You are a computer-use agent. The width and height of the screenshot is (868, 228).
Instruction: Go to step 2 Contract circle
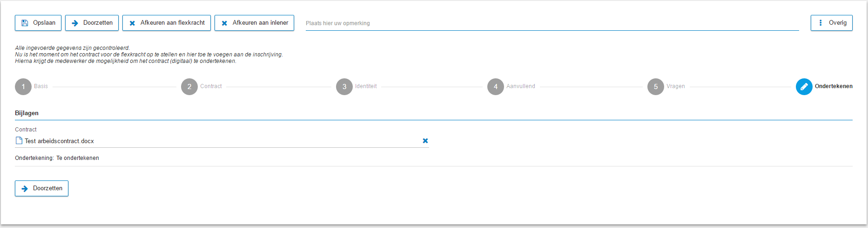189,87
